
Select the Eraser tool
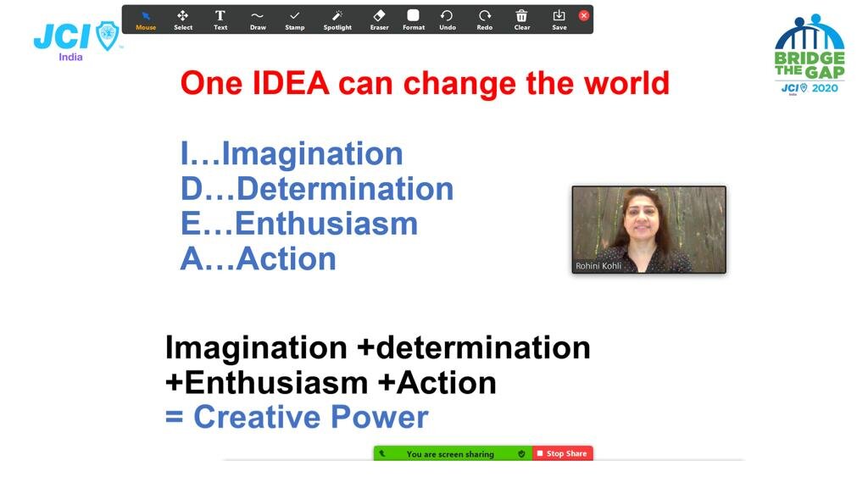[379, 20]
